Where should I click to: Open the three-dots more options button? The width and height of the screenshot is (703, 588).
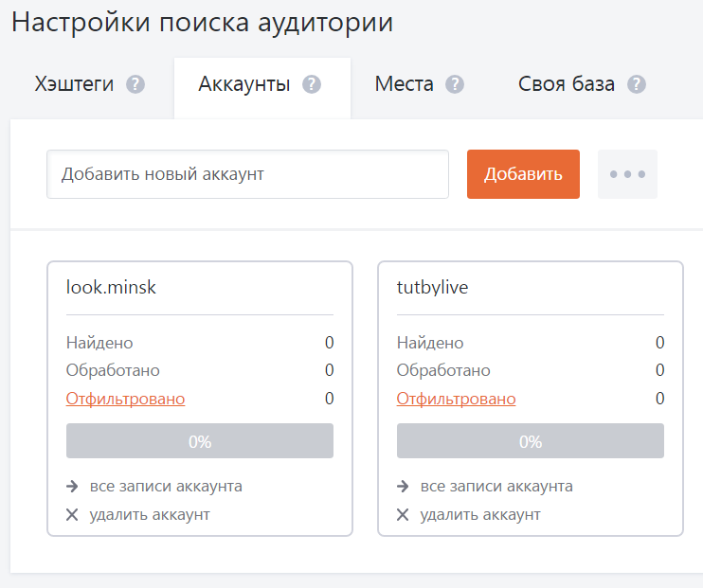tap(627, 174)
